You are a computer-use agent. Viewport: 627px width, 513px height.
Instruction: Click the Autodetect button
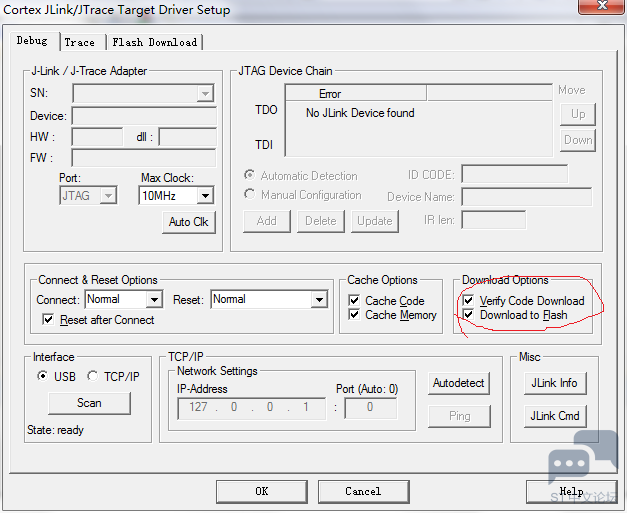(459, 383)
